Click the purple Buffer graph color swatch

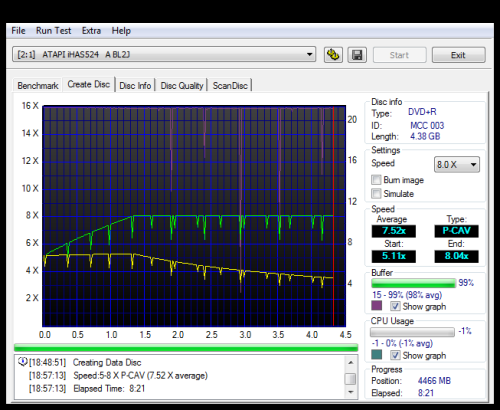[376, 306]
